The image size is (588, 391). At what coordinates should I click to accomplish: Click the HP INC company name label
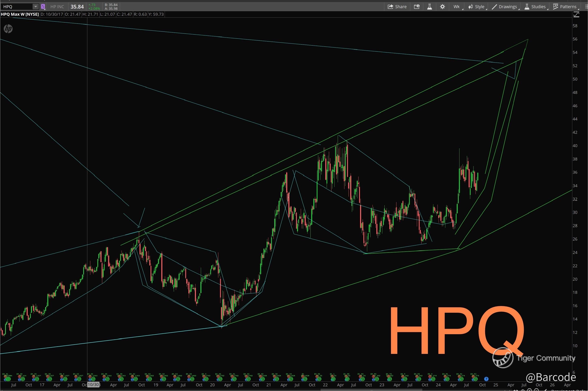tap(57, 7)
